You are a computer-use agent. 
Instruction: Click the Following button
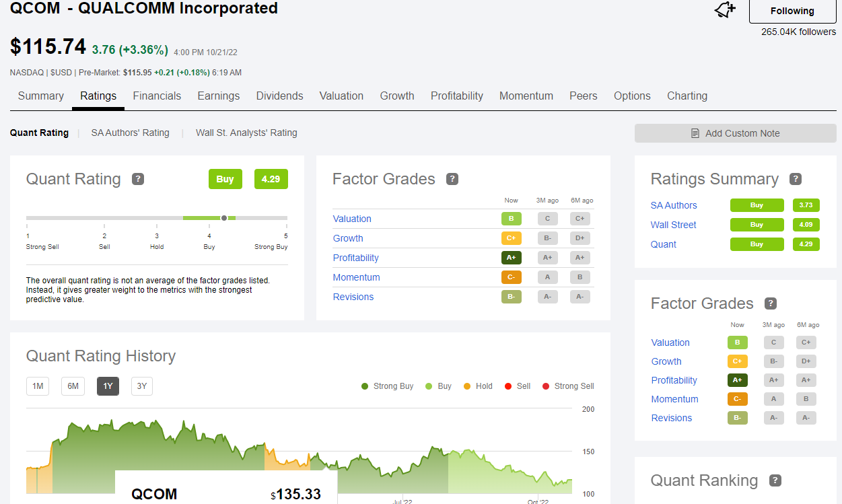coord(792,11)
